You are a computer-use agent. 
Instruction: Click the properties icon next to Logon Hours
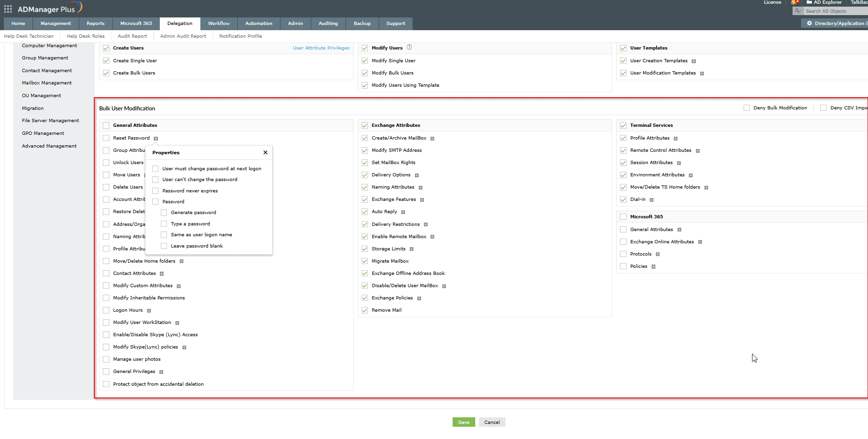[x=149, y=311]
